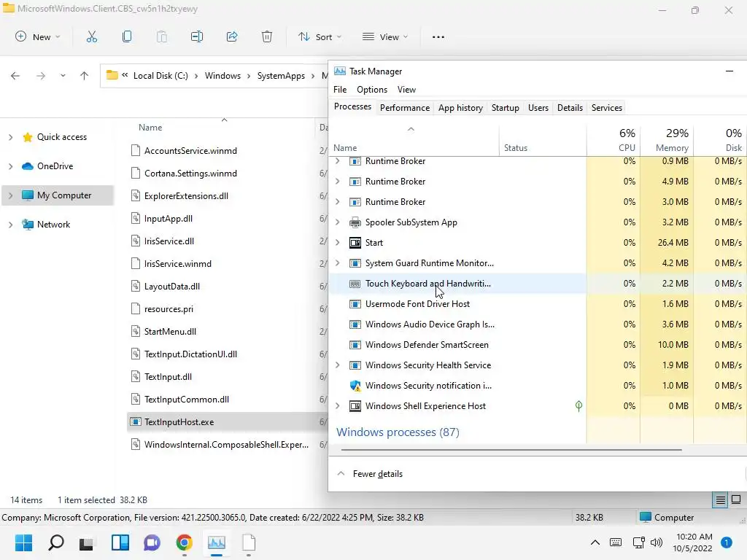Click the volume speaker tray icon
This screenshot has width=747, height=560.
click(x=657, y=542)
